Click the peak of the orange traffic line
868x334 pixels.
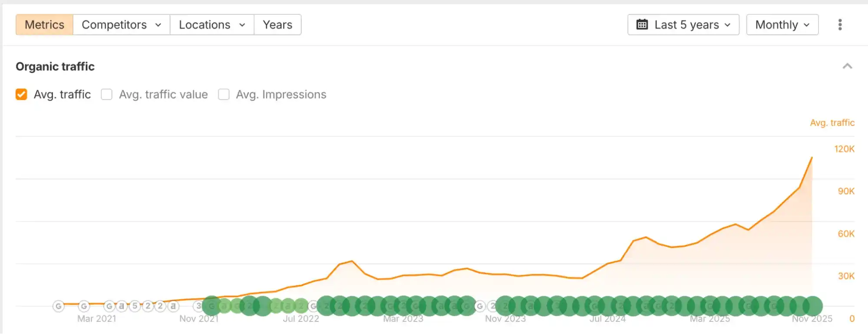click(x=812, y=158)
